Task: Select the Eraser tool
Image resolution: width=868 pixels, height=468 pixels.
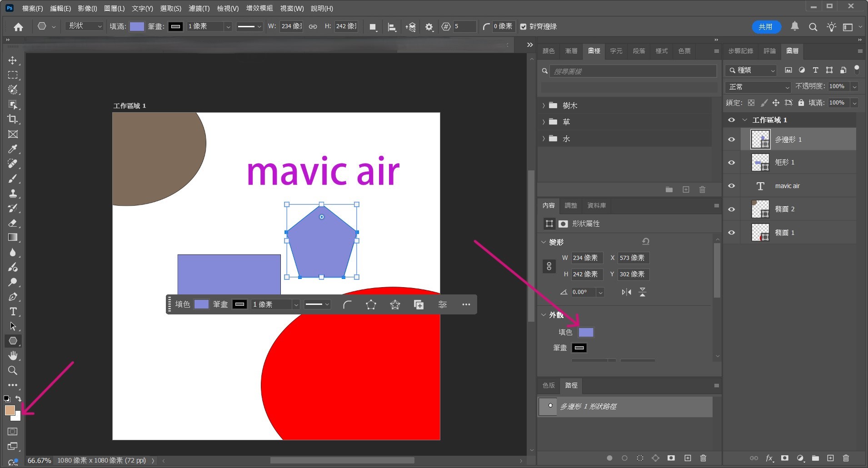Action: click(13, 223)
